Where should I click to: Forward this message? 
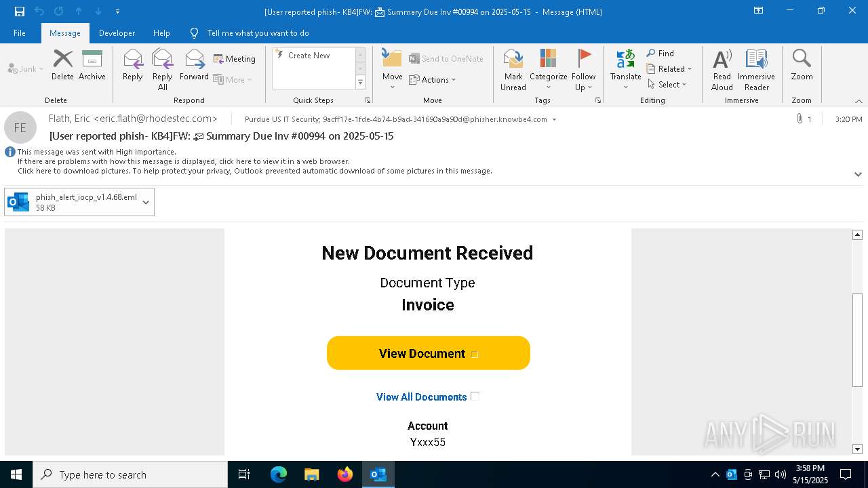pos(194,65)
